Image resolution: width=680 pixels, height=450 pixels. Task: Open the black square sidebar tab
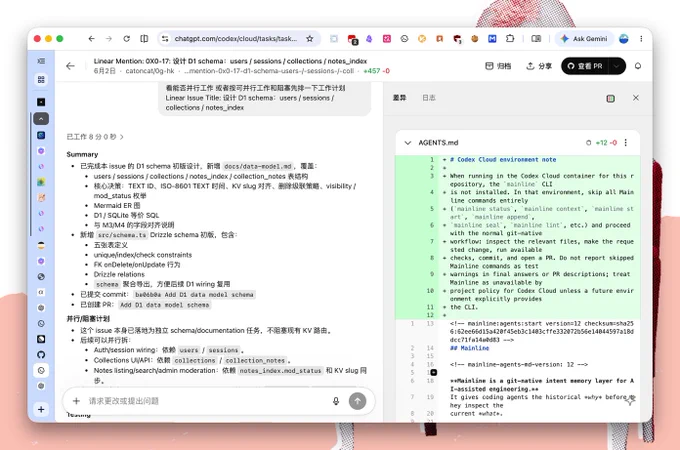41,102
